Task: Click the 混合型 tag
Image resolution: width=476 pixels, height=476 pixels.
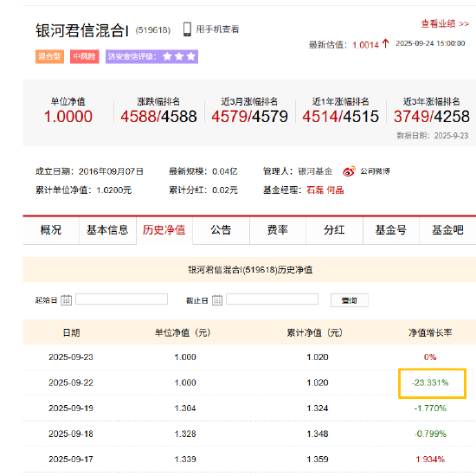Action: (x=49, y=56)
